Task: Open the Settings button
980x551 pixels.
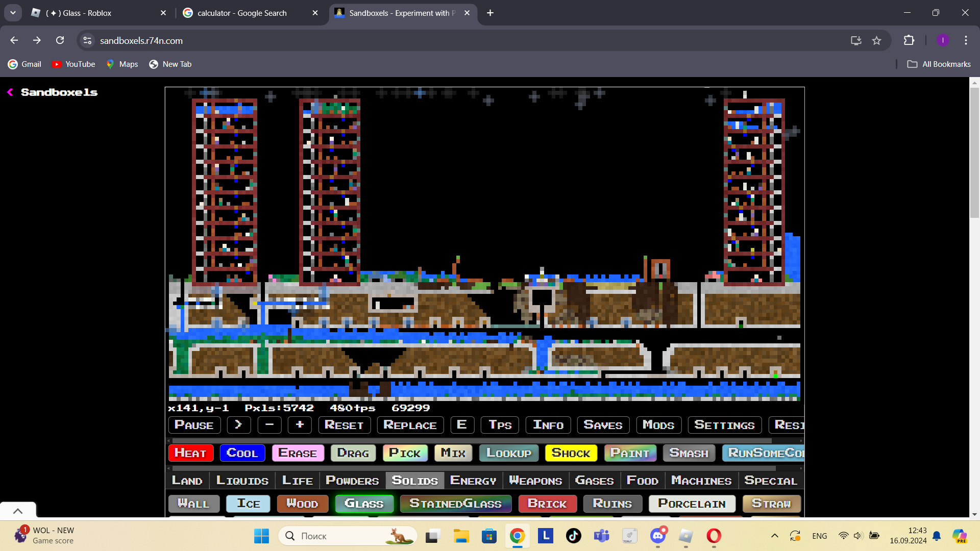Action: tap(724, 424)
